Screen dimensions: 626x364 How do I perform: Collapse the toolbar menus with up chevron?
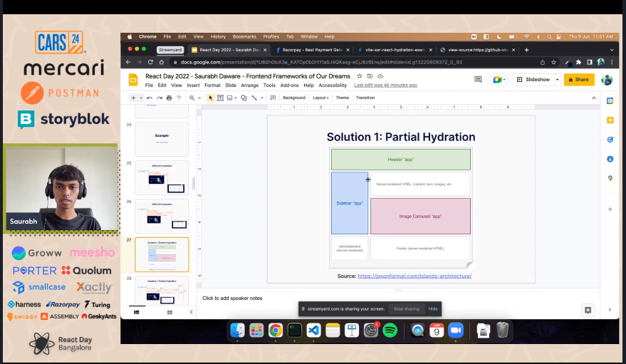[x=594, y=98]
